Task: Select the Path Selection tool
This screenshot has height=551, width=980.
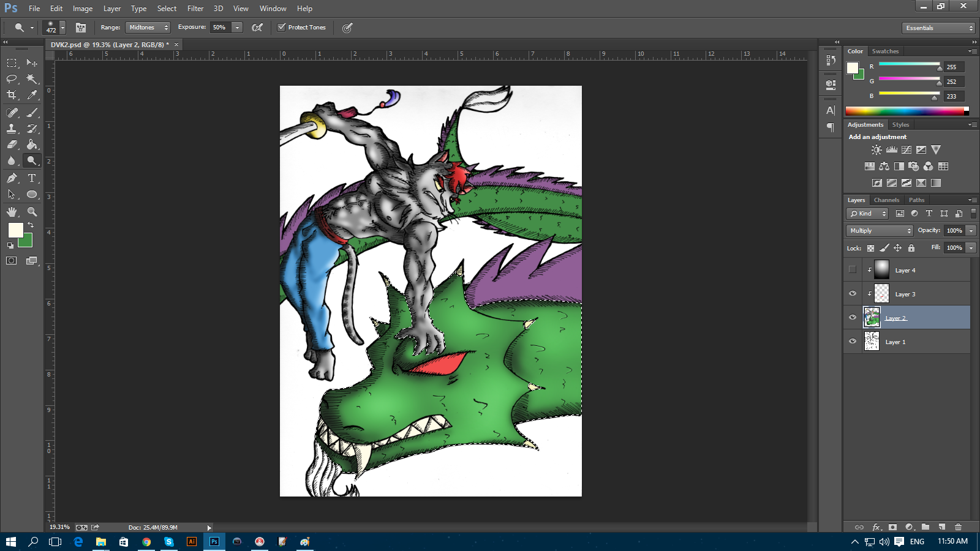Action: pos(12,194)
